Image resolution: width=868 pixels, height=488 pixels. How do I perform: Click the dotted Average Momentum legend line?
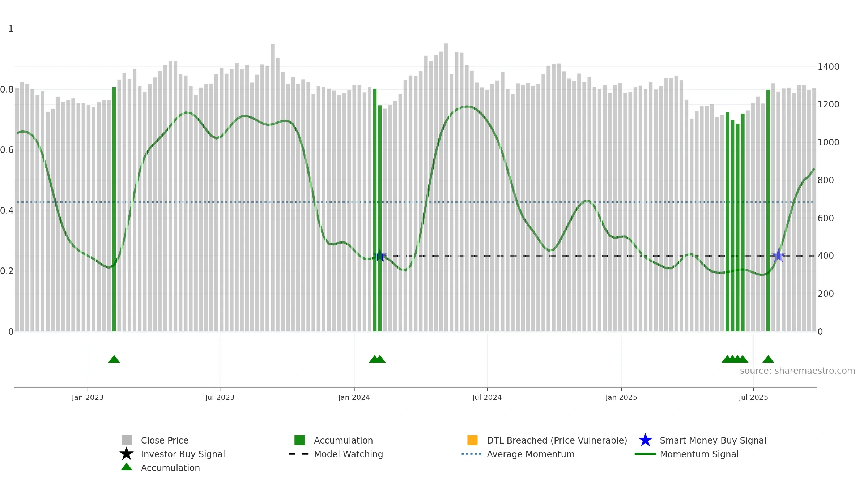pos(472,454)
